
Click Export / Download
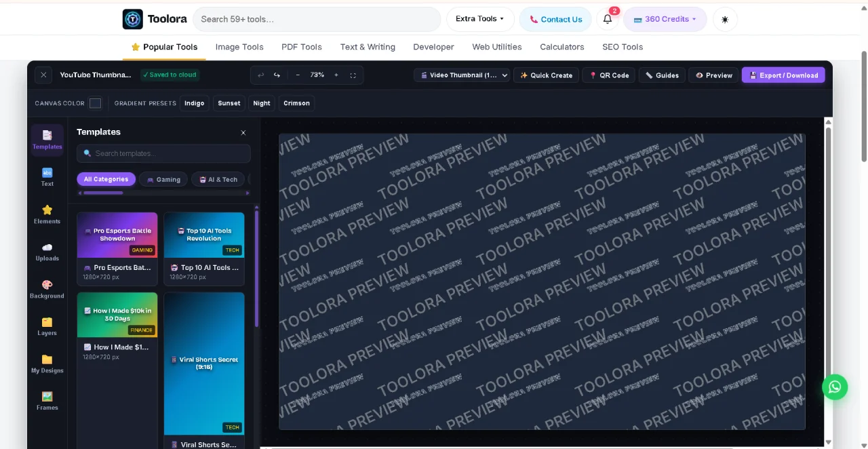(x=783, y=75)
